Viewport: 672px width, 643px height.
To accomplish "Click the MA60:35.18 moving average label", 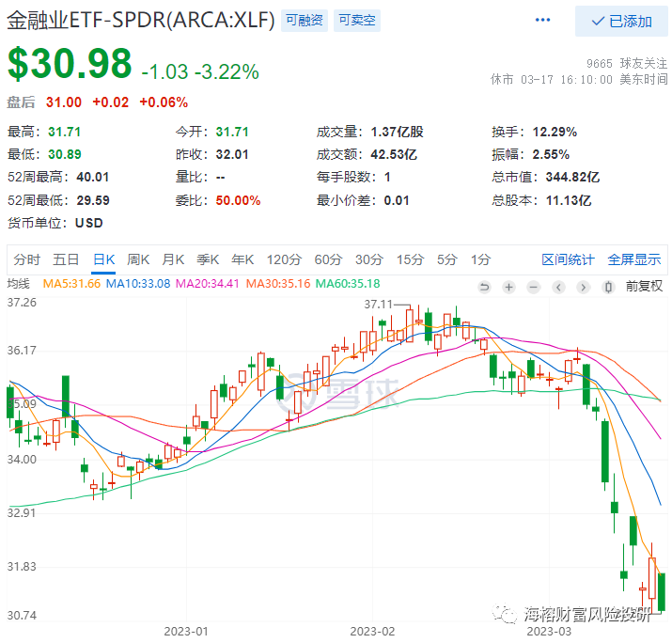I will pyautogui.click(x=348, y=284).
